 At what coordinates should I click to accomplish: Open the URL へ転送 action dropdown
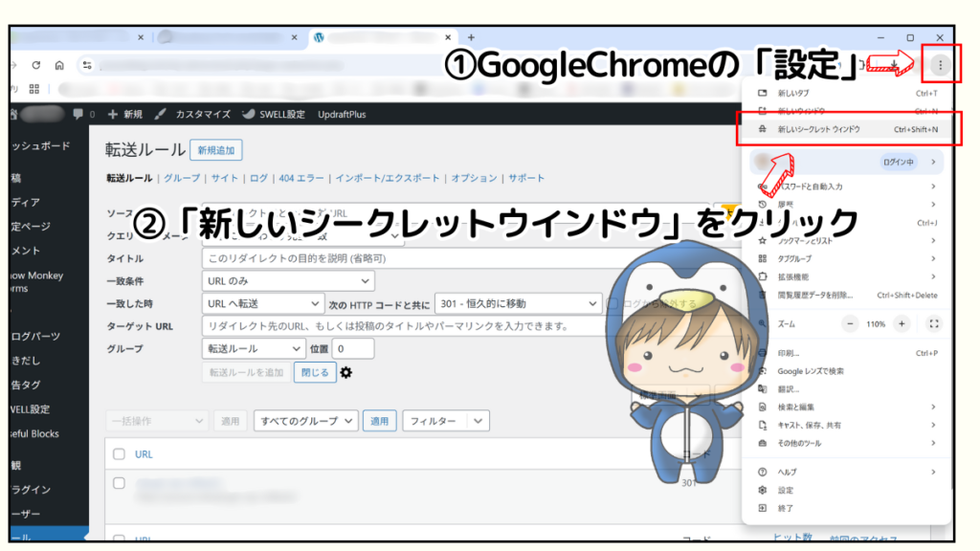point(263,303)
